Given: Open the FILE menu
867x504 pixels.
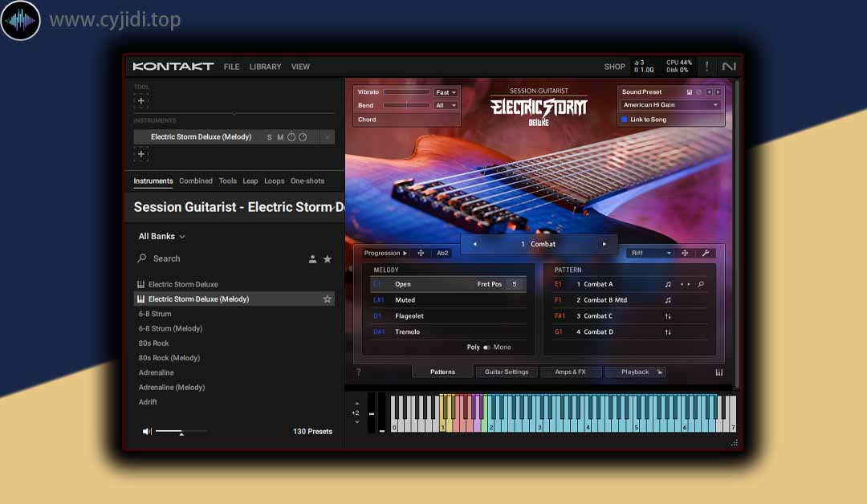Looking at the screenshot, I should tap(232, 67).
